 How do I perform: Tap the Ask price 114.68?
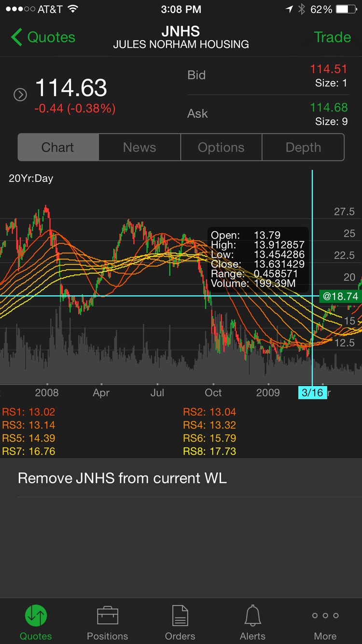328,107
